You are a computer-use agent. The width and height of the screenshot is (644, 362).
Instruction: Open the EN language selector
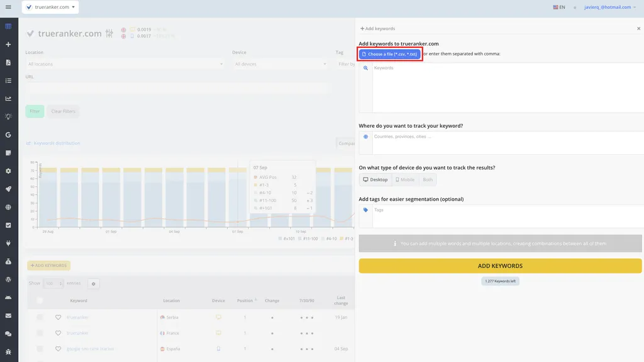click(x=559, y=7)
